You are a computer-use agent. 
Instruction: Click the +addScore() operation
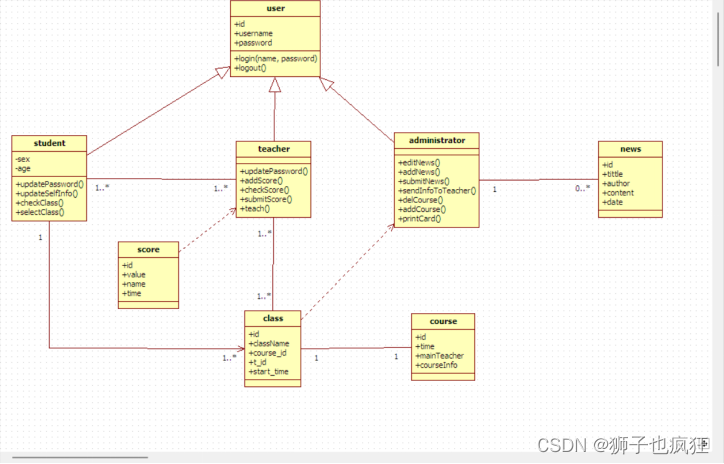pos(261,180)
